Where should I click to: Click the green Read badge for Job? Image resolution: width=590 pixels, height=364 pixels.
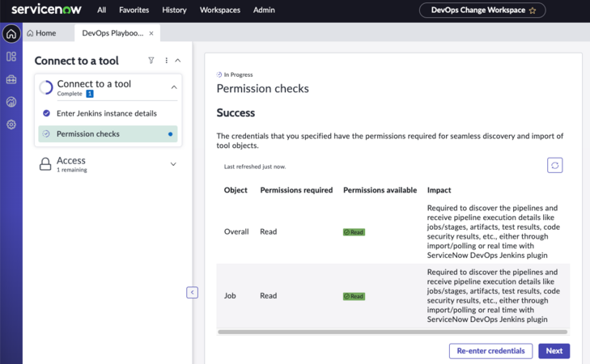(354, 296)
